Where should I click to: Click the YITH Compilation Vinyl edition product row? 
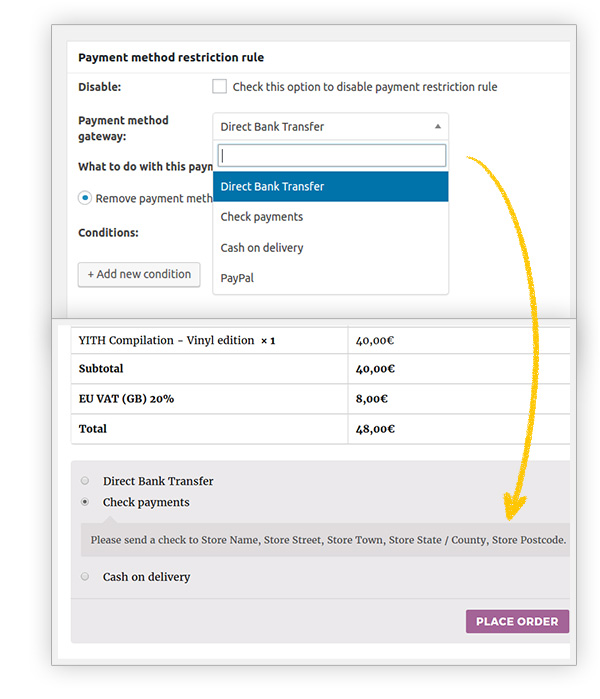[x=177, y=341]
